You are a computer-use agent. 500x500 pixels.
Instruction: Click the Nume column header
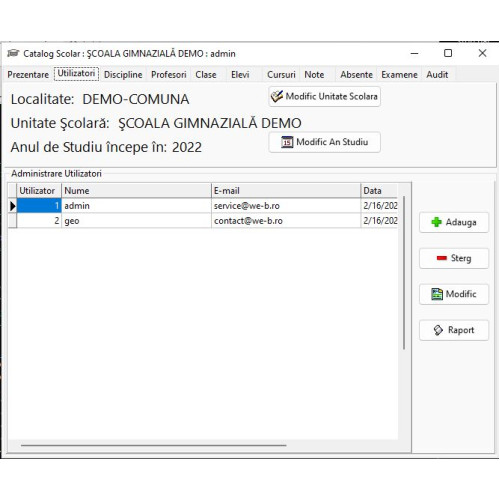tap(136, 191)
